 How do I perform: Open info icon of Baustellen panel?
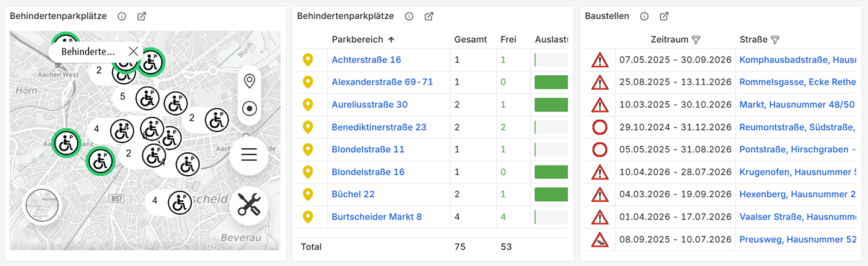coord(644,16)
